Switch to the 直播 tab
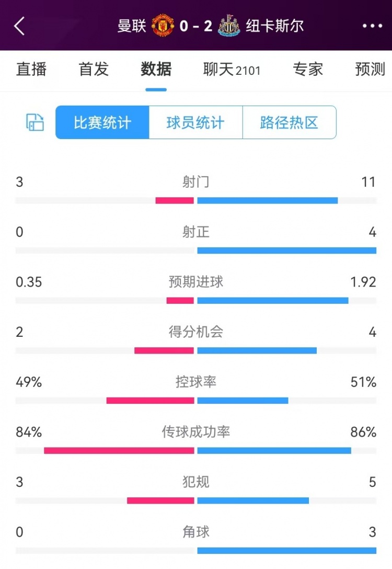 point(31,69)
